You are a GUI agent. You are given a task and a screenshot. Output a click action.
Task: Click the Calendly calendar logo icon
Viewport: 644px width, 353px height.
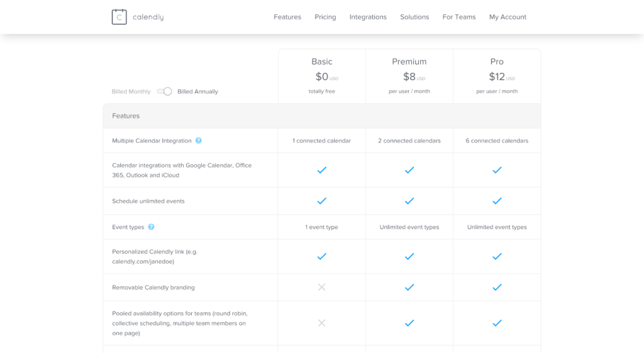click(119, 17)
